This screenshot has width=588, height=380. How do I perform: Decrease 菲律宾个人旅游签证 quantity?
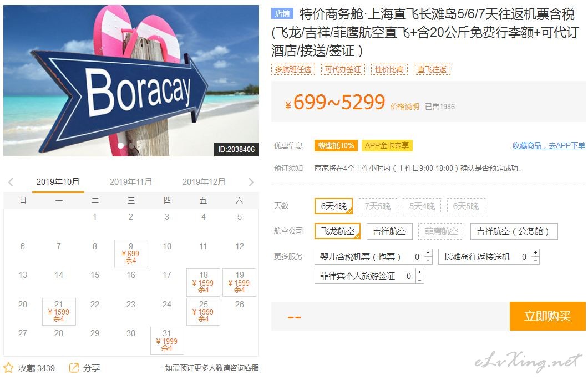tap(419, 280)
